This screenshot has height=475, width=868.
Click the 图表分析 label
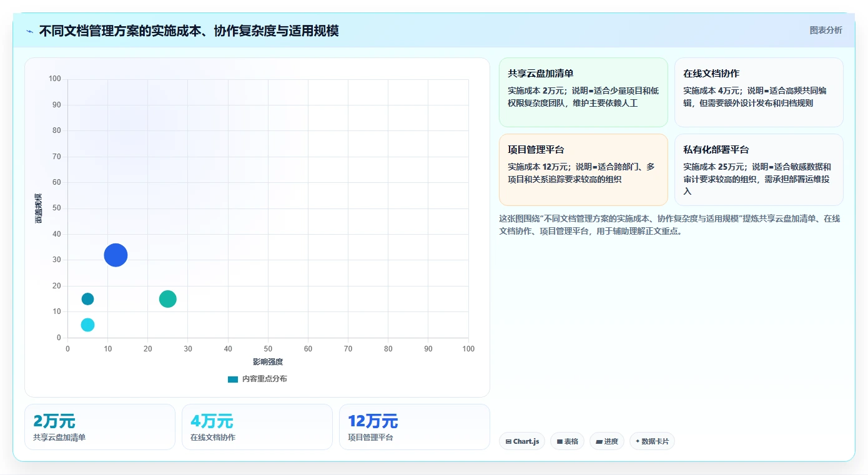(826, 30)
